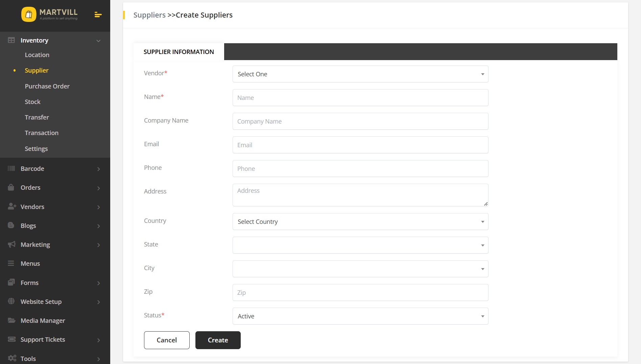The width and height of the screenshot is (641, 364).
Task: Click the Create button
Action: [218, 340]
